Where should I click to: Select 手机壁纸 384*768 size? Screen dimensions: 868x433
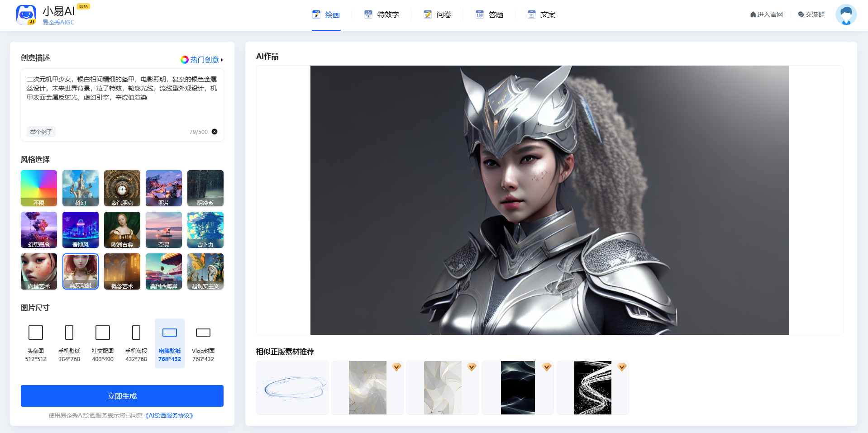[x=69, y=343]
